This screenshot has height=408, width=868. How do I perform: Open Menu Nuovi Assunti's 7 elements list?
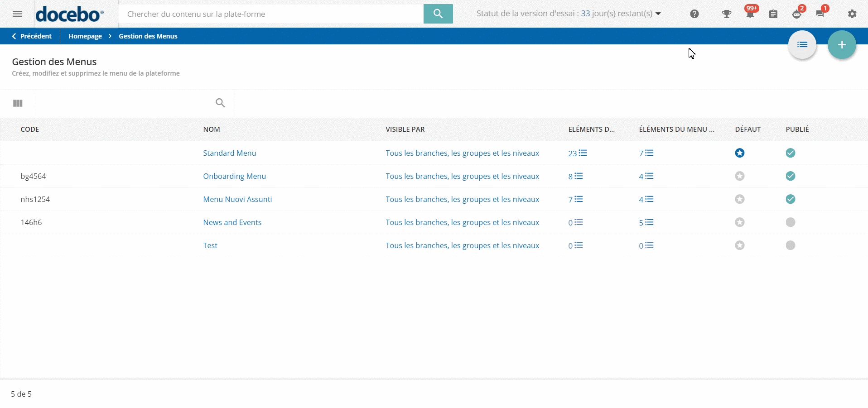point(576,199)
